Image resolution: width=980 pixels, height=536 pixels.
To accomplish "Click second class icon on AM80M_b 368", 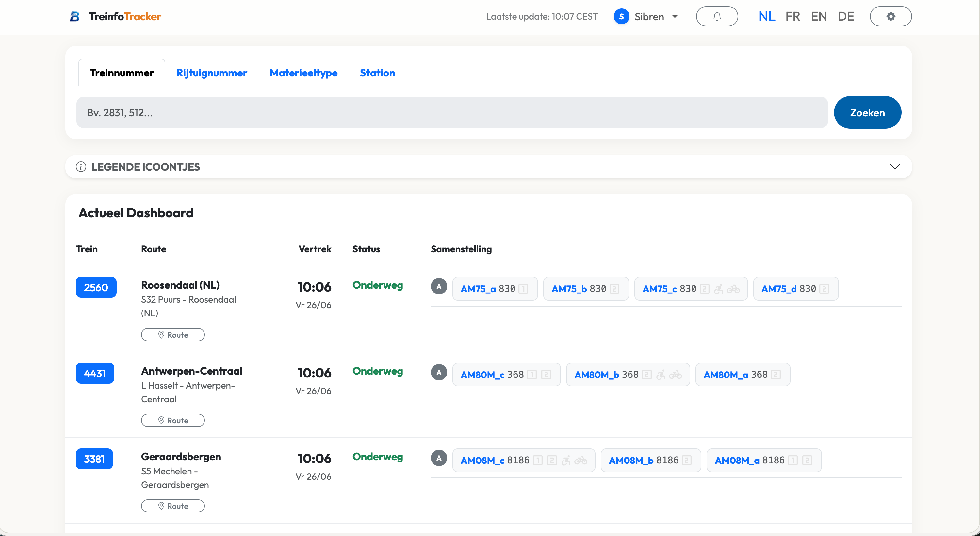I will pos(646,375).
